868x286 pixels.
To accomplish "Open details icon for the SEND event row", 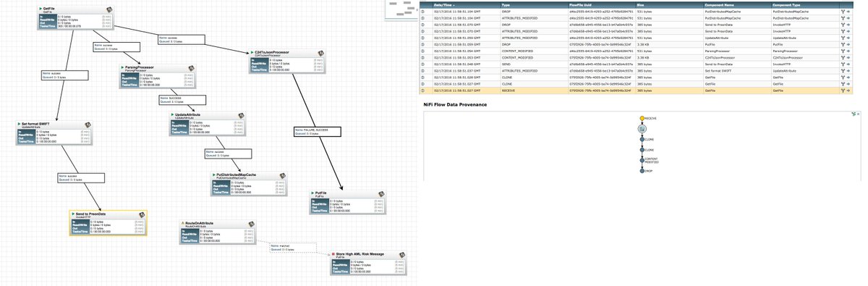I will [423, 64].
